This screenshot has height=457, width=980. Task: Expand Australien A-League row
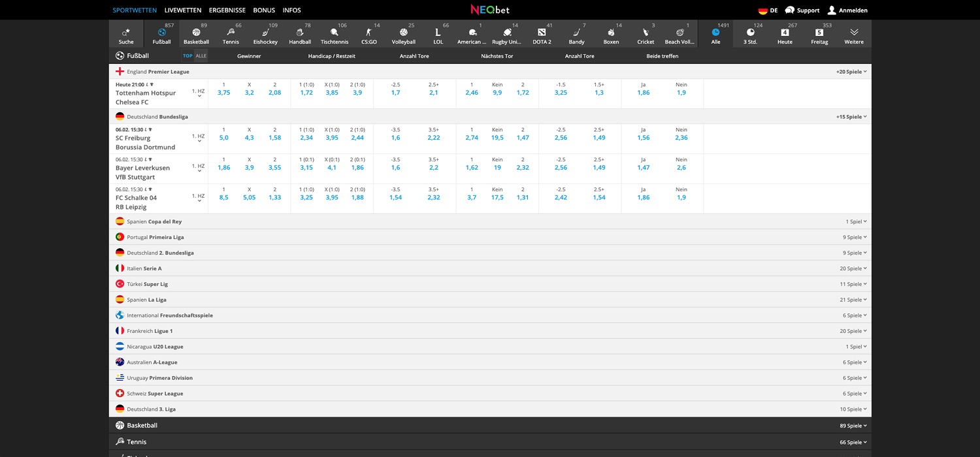[490, 362]
